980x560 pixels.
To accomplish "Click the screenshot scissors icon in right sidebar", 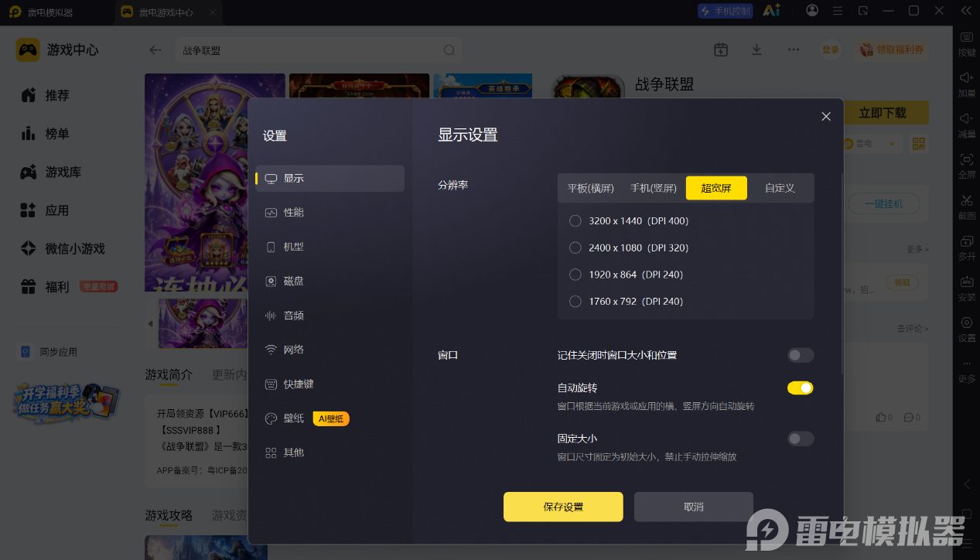I will tap(967, 200).
